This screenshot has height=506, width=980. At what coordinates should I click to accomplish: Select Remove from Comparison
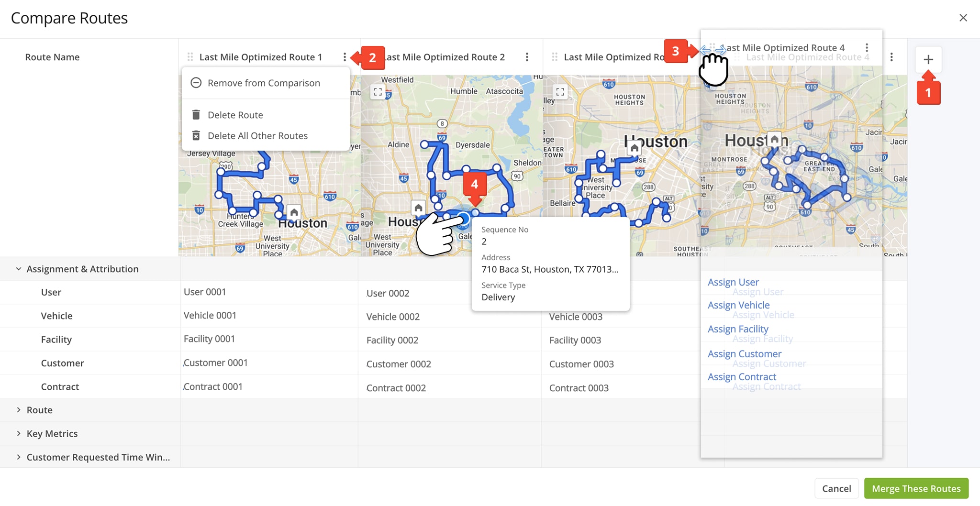(x=264, y=83)
